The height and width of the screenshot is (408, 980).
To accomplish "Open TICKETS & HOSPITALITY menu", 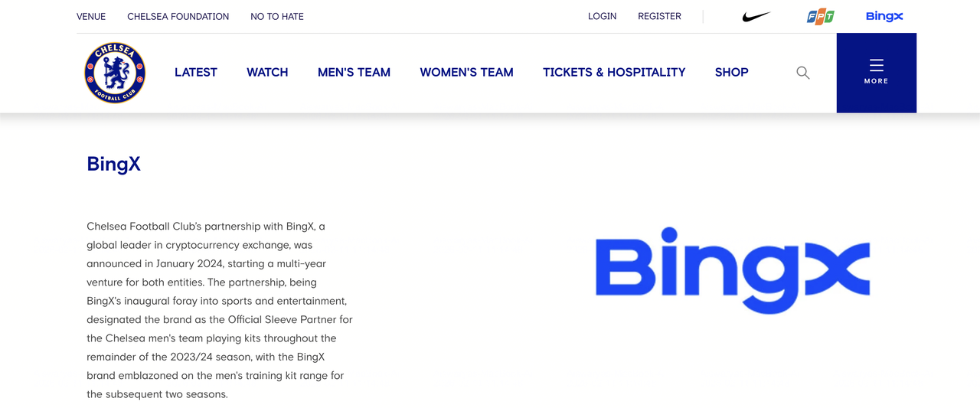I will 614,72.
